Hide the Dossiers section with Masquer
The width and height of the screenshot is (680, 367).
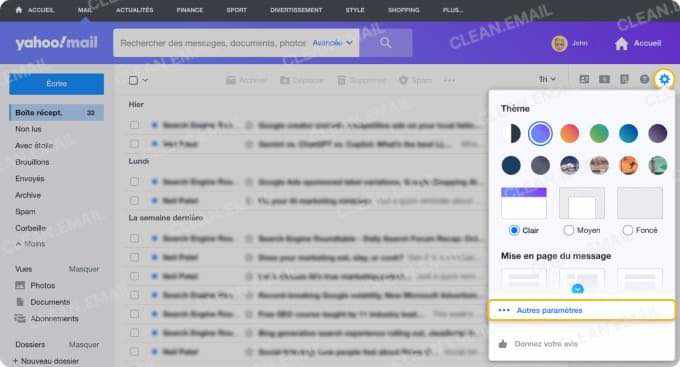click(84, 344)
